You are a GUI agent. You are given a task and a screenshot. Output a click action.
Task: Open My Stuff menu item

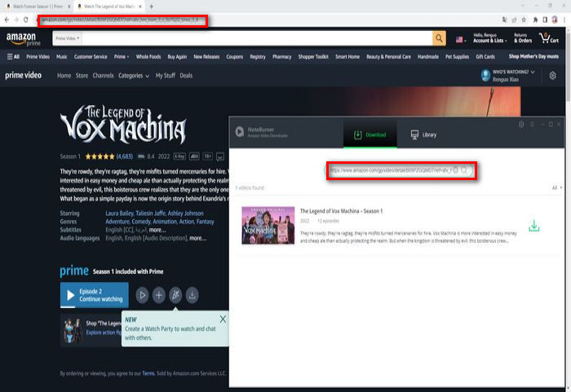coord(166,76)
